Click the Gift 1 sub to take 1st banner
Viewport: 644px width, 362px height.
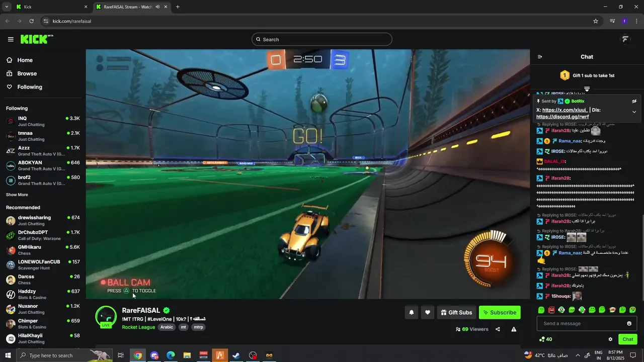pos(587,75)
